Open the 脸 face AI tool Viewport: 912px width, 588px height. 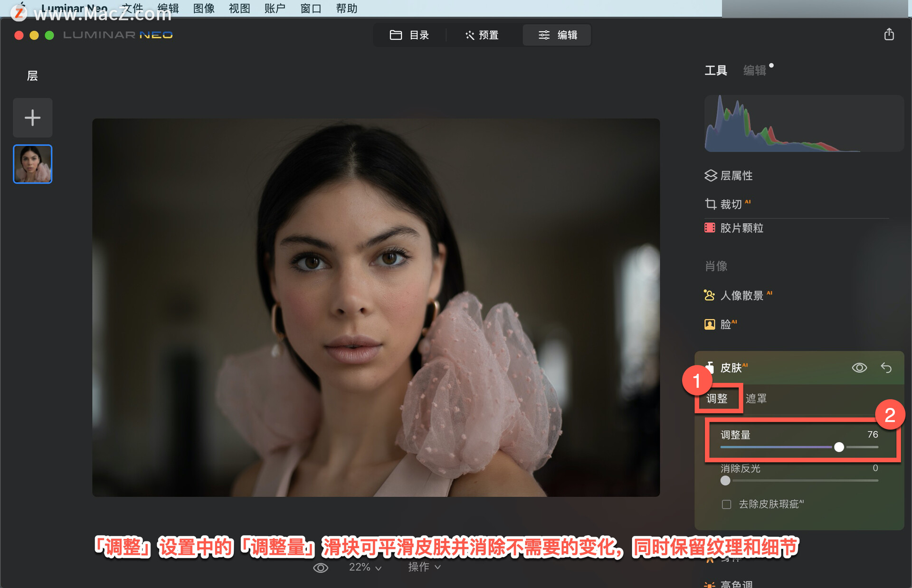(720, 324)
